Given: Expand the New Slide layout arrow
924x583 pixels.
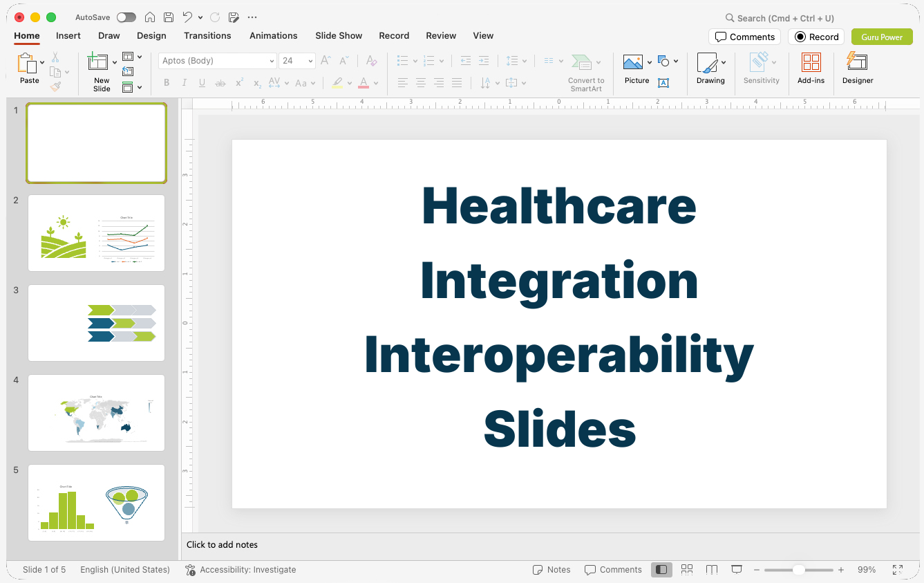Looking at the screenshot, I should pyautogui.click(x=115, y=62).
